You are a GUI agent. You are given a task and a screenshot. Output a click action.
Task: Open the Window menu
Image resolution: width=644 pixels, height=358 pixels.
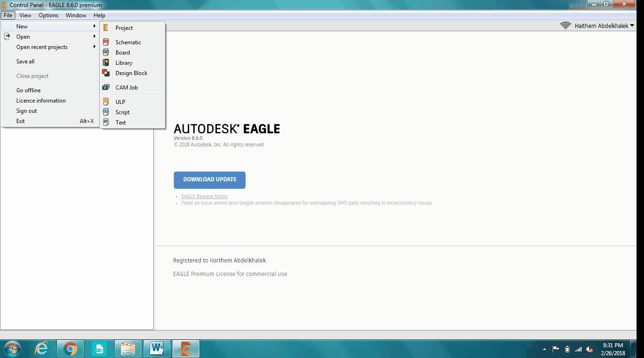coord(76,15)
